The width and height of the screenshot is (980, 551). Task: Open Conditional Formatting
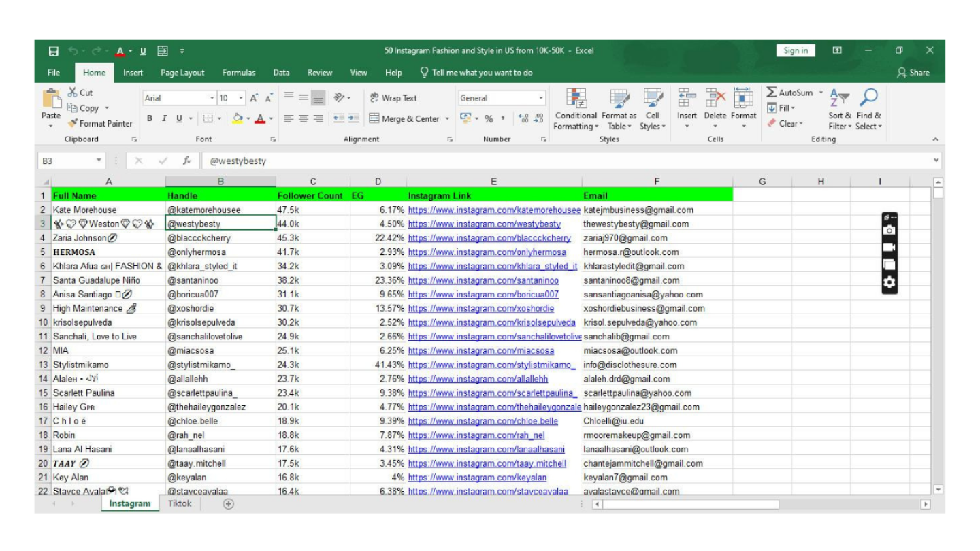(x=576, y=109)
